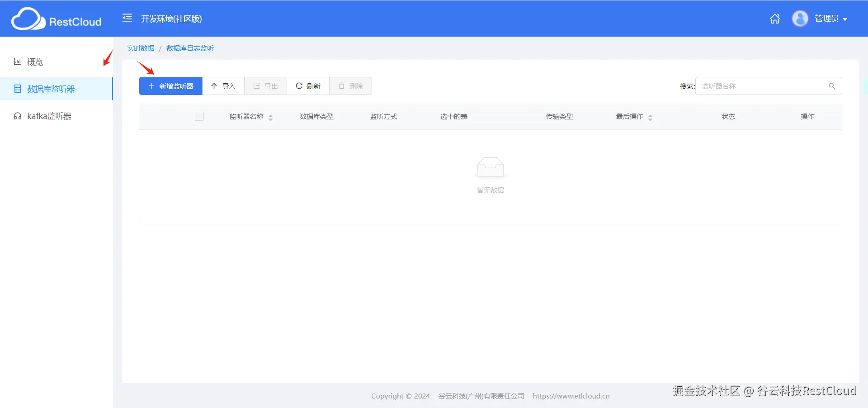This screenshot has height=408, width=868.
Task: Click the 导出 export button
Action: (266, 86)
